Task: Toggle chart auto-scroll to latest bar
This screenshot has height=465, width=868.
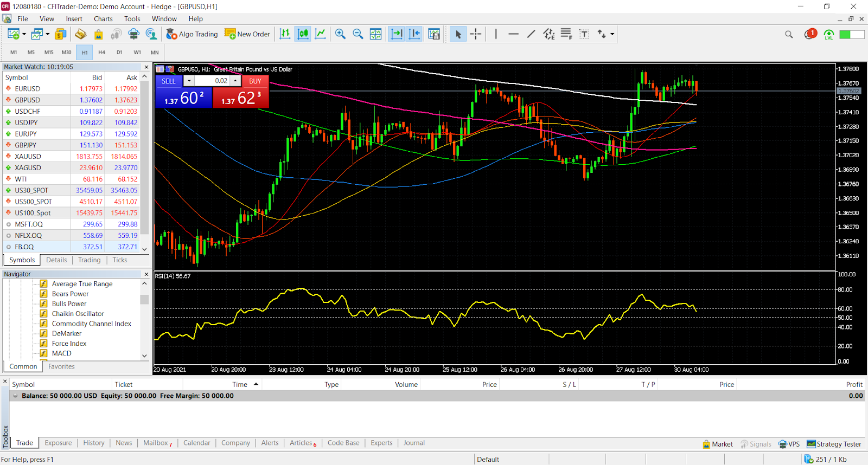Action: click(397, 34)
